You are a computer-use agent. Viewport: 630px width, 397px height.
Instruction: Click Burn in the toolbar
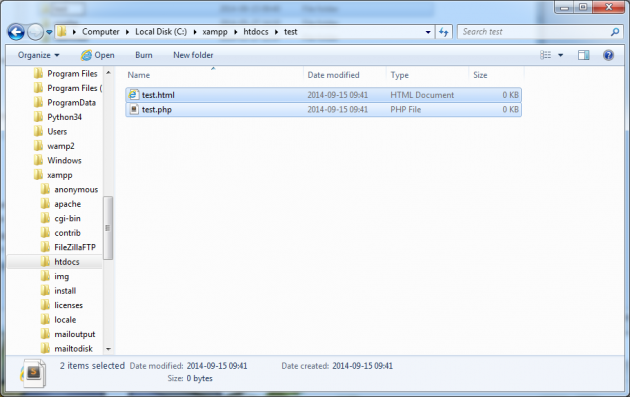point(144,55)
